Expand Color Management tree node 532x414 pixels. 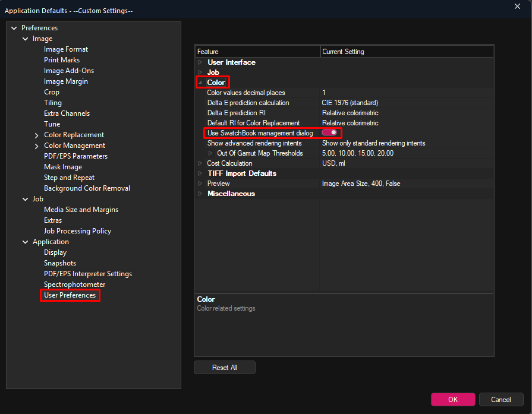coord(37,146)
